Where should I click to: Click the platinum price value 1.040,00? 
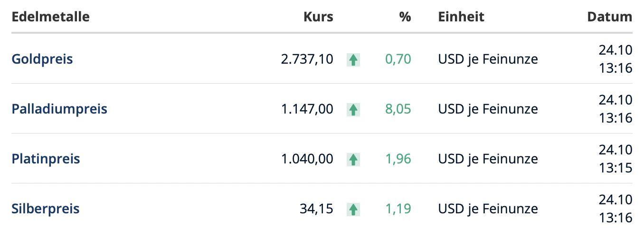(x=307, y=159)
